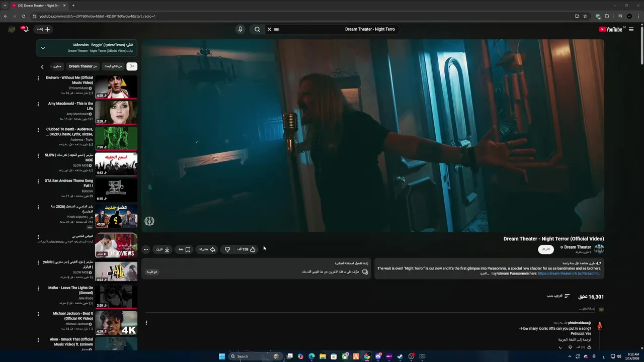644x362 pixels.
Task: Click the add a comment field
Action: 370,309
